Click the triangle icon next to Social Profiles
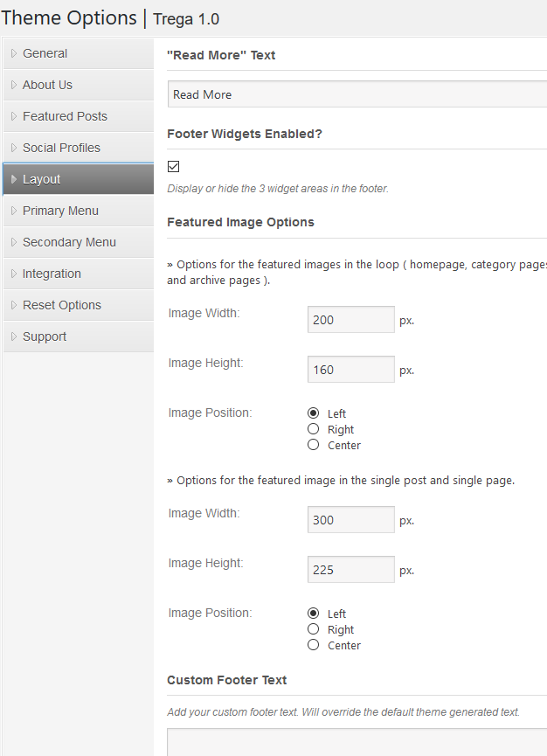Screen dimensions: 547x756 click(x=14, y=148)
